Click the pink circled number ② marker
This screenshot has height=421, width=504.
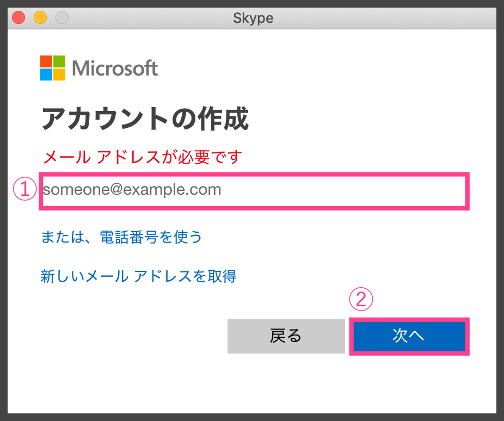(361, 299)
